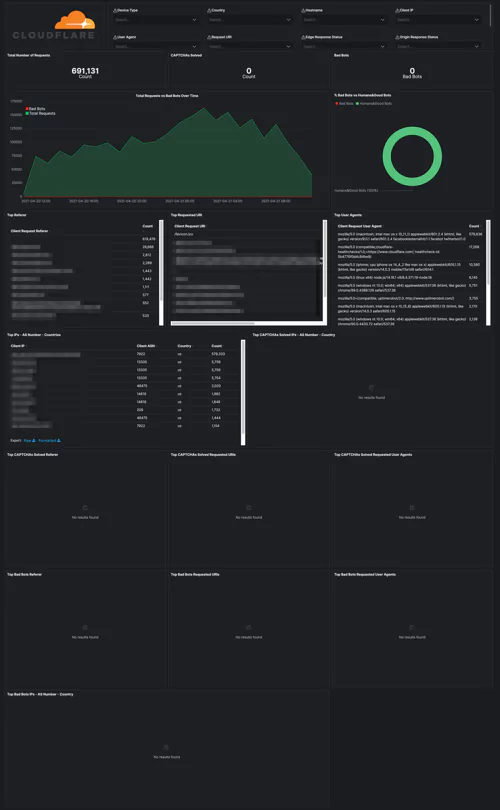
Task: Sort by Client Request URI column header
Action: [x=190, y=226]
